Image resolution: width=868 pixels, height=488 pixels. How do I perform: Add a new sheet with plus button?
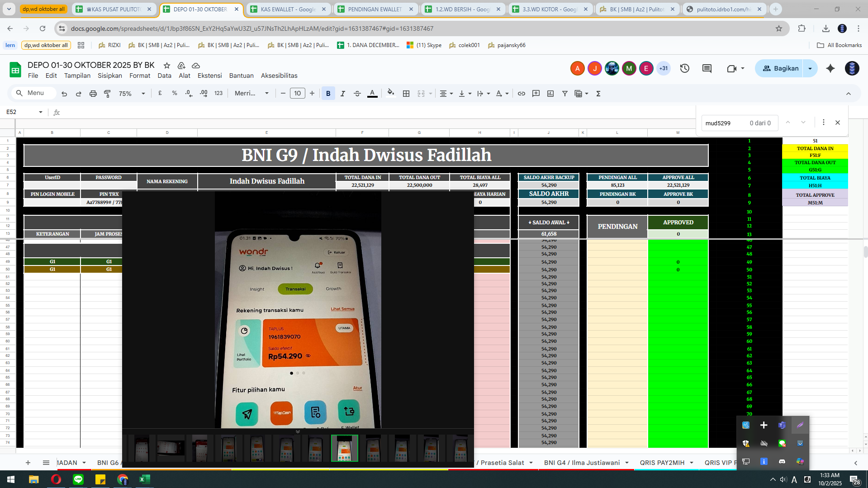(x=28, y=463)
